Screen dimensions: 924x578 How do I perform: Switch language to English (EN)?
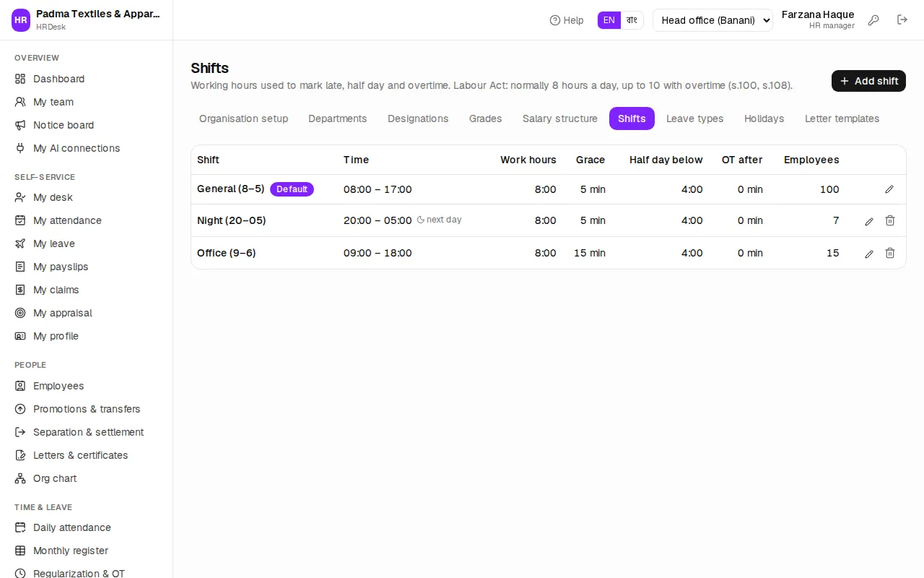[609, 20]
